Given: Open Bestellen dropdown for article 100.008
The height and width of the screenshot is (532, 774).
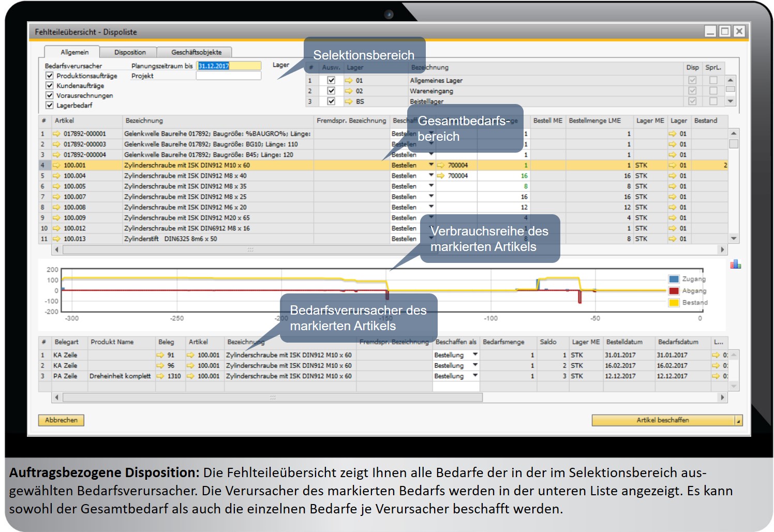Looking at the screenshot, I should tap(431, 207).
